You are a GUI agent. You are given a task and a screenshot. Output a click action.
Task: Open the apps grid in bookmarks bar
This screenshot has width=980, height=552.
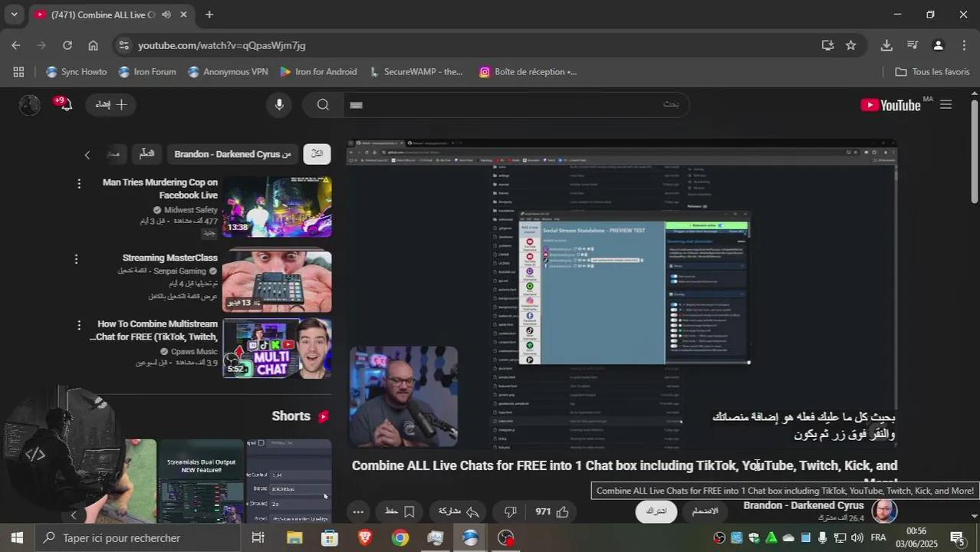[18, 71]
